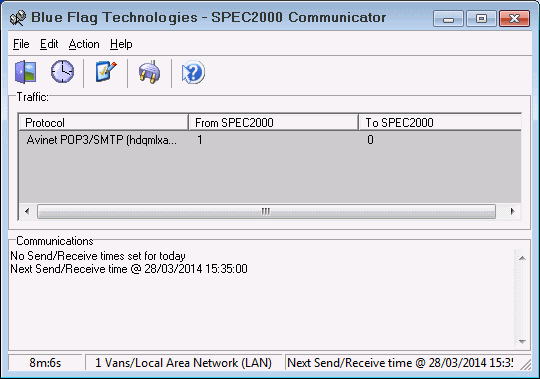The height and width of the screenshot is (379, 540).
Task: Click '1 Vans/Local Area Network (LAN)' status entry
Action: pyautogui.click(x=184, y=362)
